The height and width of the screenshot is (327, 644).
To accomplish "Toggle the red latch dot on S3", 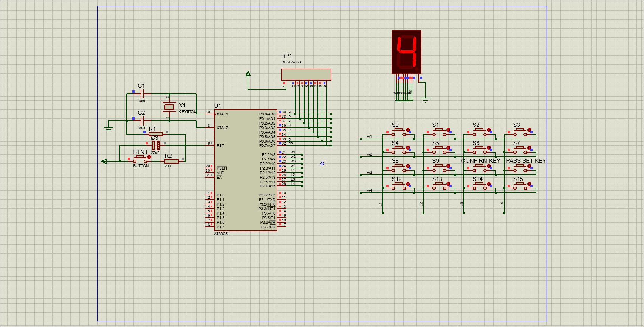I will click(529, 130).
